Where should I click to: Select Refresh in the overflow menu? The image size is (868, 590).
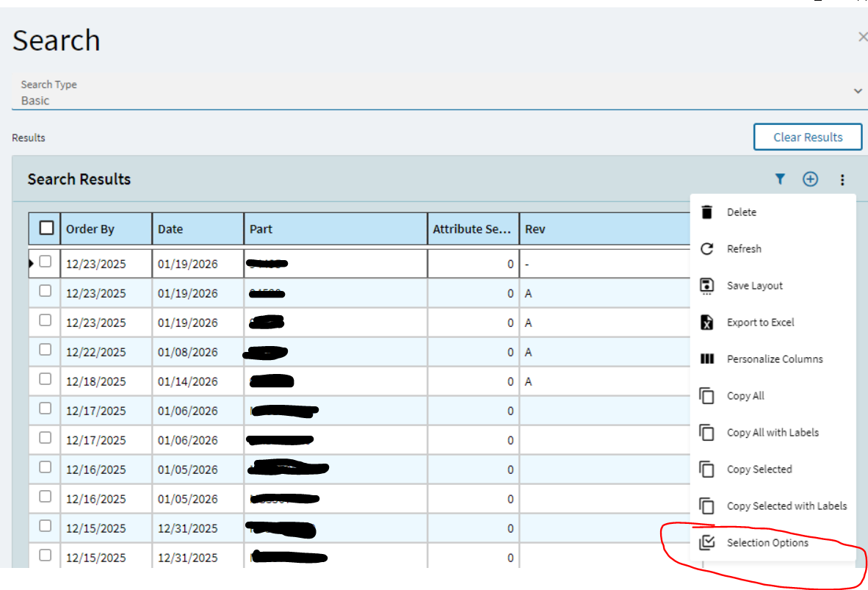[x=773, y=249]
